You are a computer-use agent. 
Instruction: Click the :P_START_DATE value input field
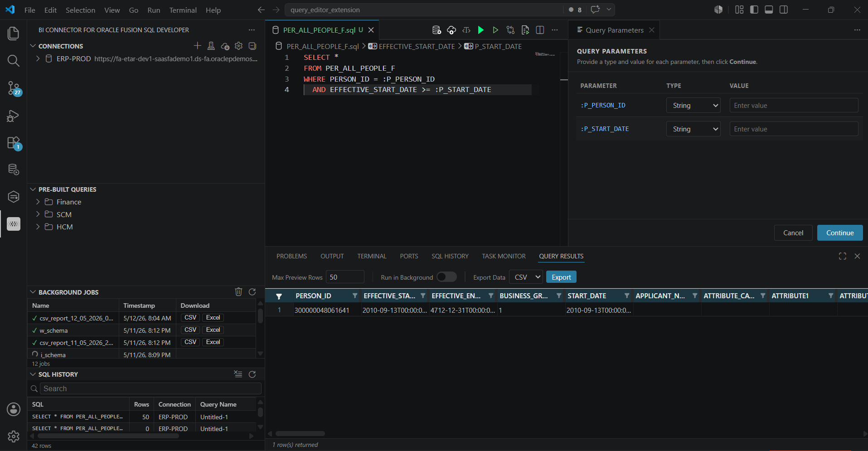click(x=794, y=129)
